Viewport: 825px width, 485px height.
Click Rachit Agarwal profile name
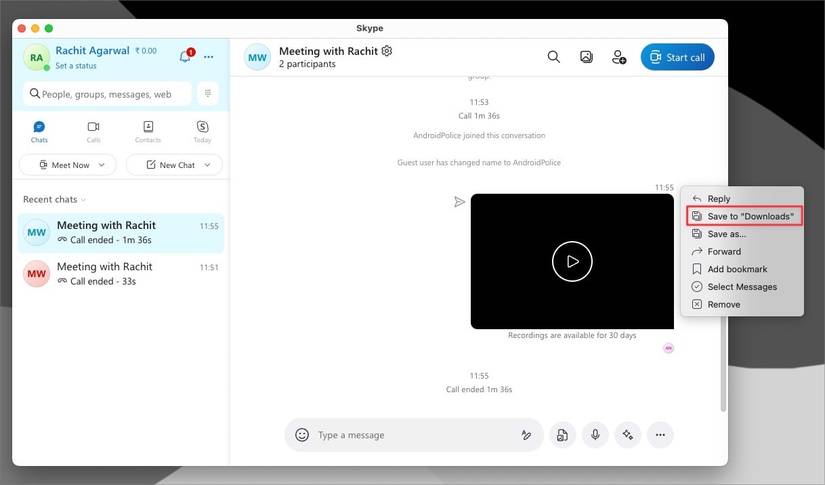click(92, 50)
